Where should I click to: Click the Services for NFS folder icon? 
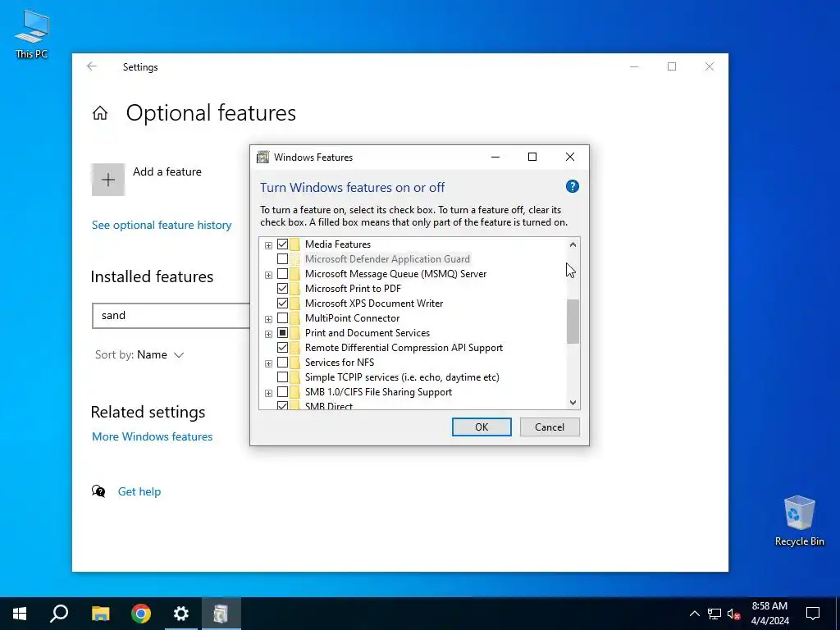pos(295,363)
